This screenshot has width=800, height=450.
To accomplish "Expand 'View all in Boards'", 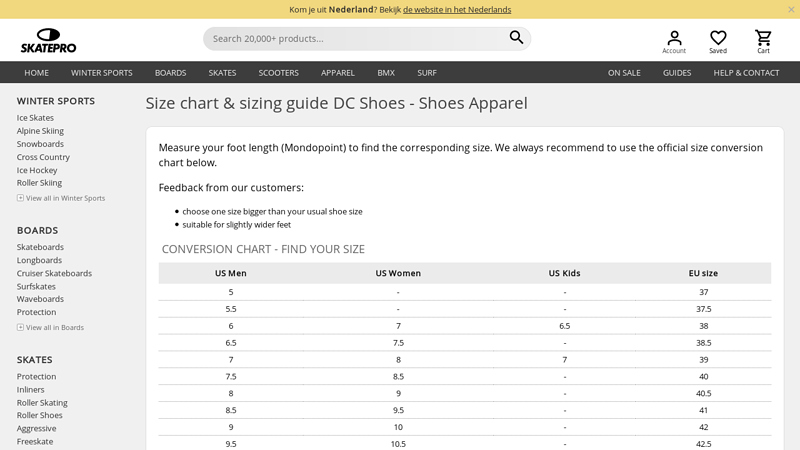I will tap(50, 328).
